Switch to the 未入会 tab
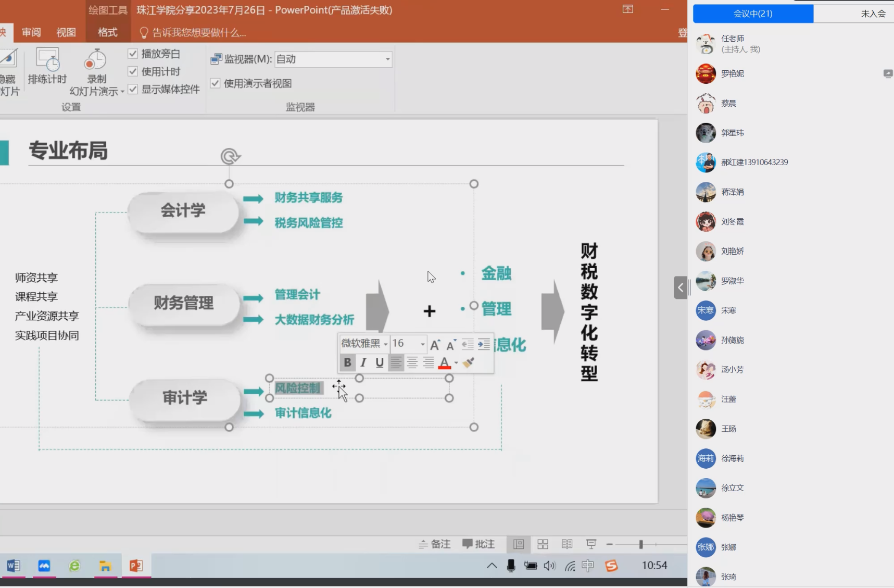The height and width of the screenshot is (588, 894). point(873,14)
